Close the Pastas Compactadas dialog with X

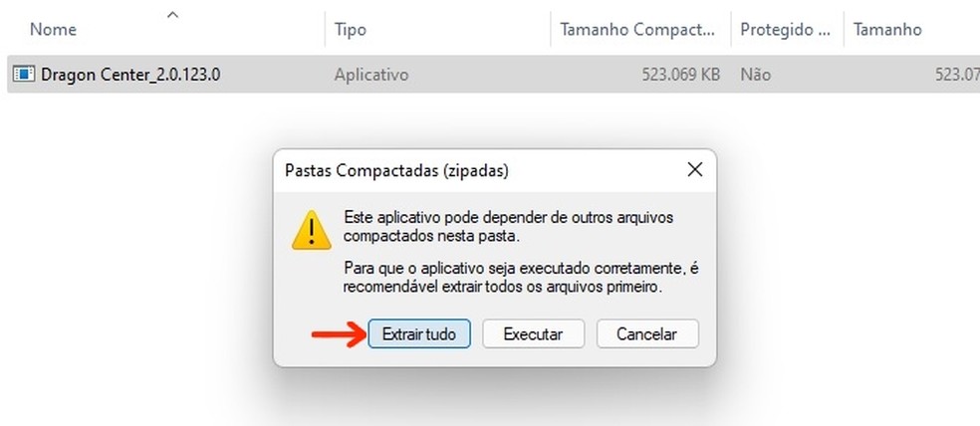694,170
